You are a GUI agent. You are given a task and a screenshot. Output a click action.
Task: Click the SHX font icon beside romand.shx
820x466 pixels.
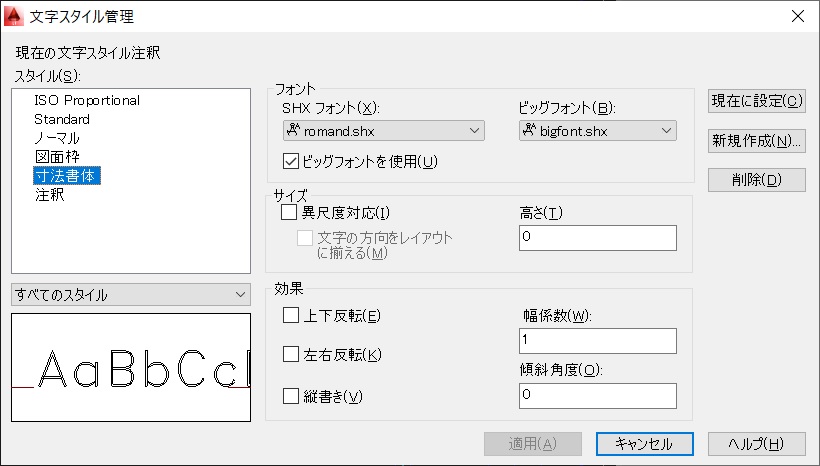[x=293, y=130]
